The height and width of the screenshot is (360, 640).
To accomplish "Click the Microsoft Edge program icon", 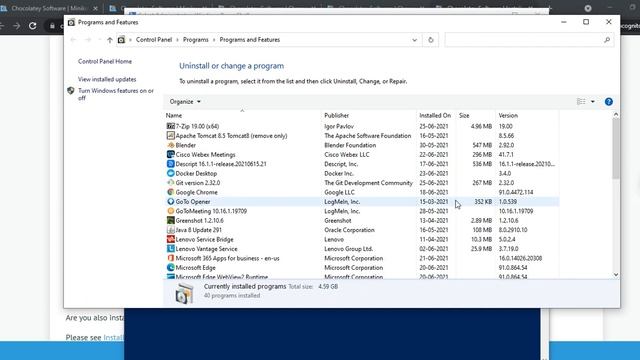I will [171, 267].
